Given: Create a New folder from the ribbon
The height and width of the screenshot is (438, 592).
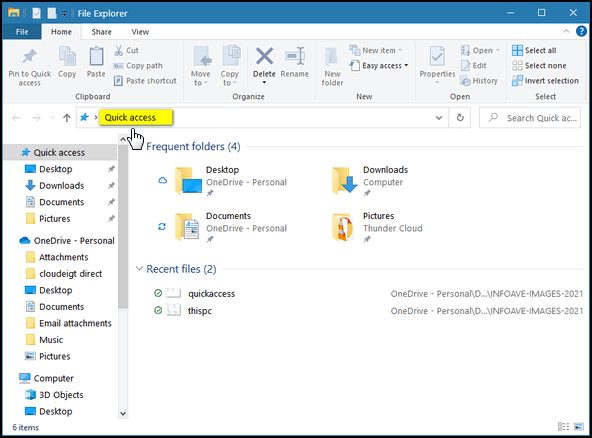Looking at the screenshot, I should (332, 67).
